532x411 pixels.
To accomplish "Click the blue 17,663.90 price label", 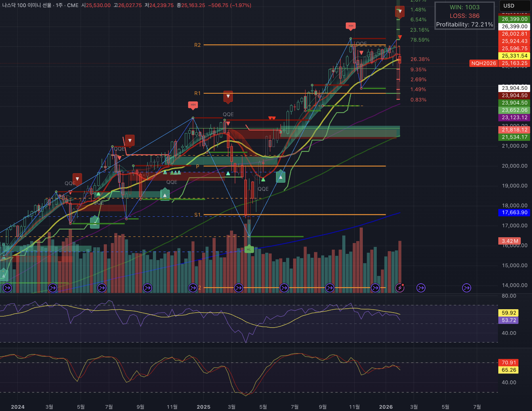I will [x=514, y=212].
